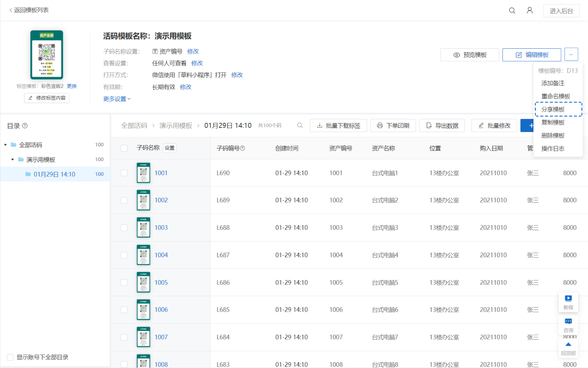Open the user account profile icon

click(530, 11)
